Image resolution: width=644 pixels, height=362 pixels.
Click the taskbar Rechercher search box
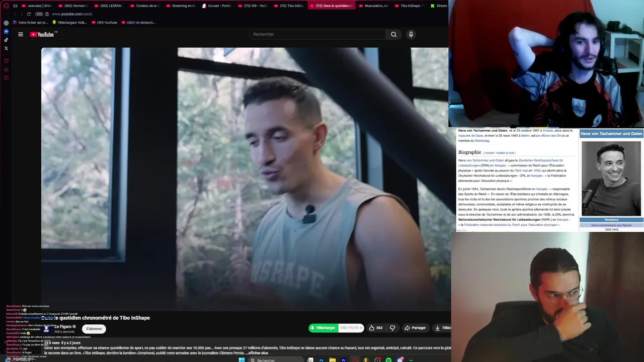point(276,360)
